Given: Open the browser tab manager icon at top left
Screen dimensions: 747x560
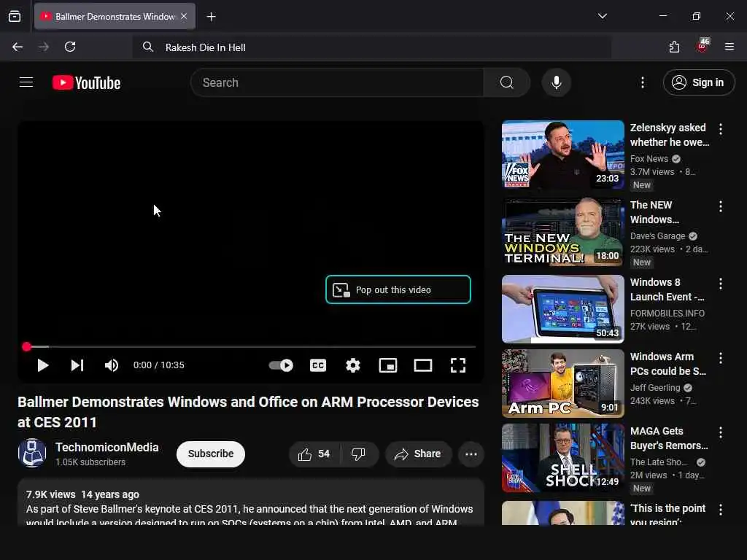Looking at the screenshot, I should [x=15, y=17].
